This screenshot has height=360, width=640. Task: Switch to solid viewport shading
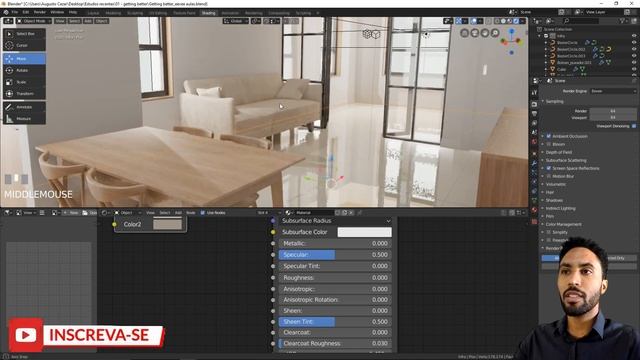(x=503, y=21)
